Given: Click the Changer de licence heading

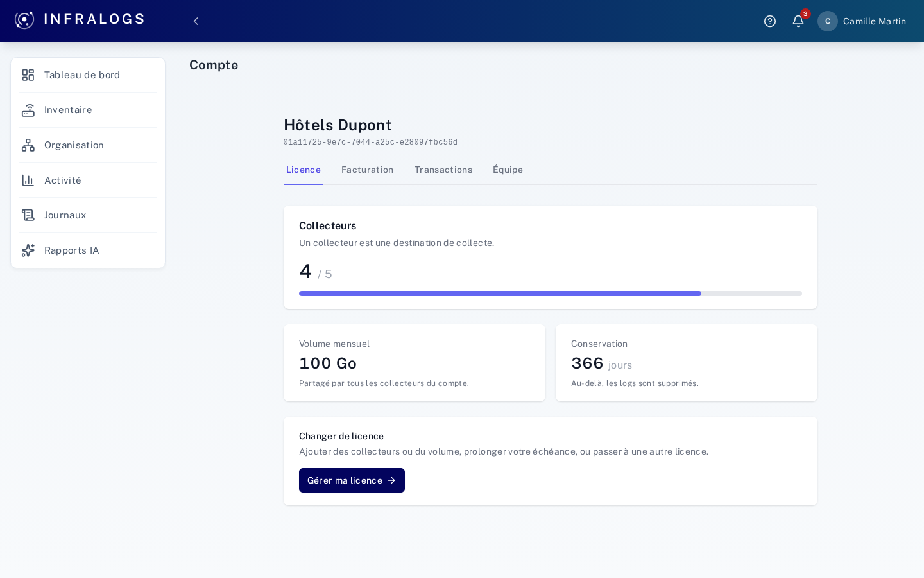Looking at the screenshot, I should tap(341, 437).
